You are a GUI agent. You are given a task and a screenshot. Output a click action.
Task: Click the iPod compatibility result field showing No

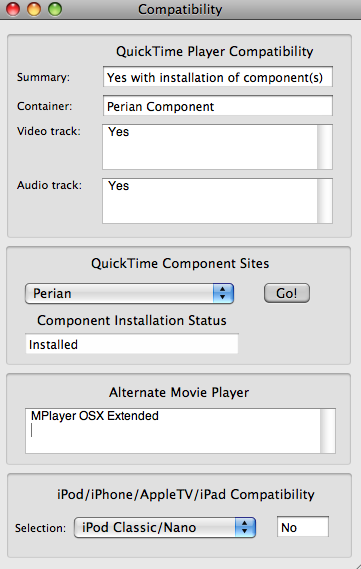click(303, 527)
